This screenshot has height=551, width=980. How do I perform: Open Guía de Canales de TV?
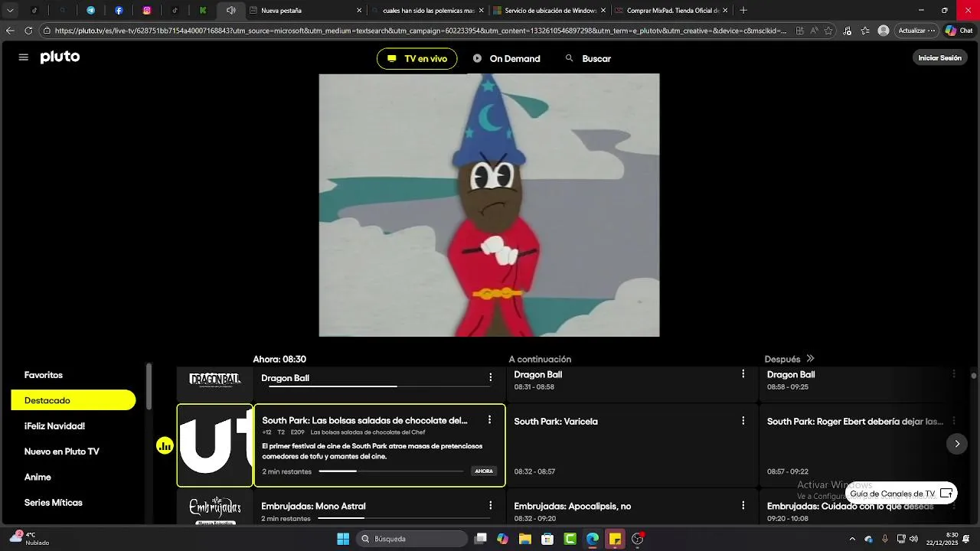tap(901, 494)
